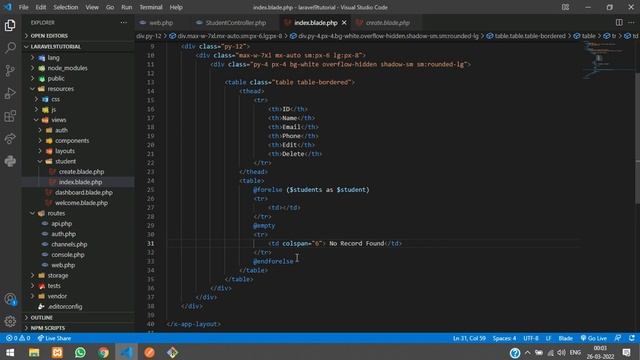Change encoding via UTF-8 status item

(x=531, y=338)
